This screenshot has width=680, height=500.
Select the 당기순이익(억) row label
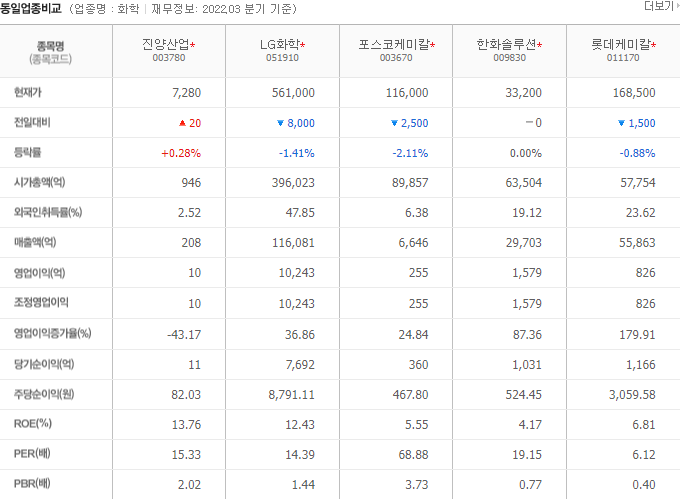44,364
